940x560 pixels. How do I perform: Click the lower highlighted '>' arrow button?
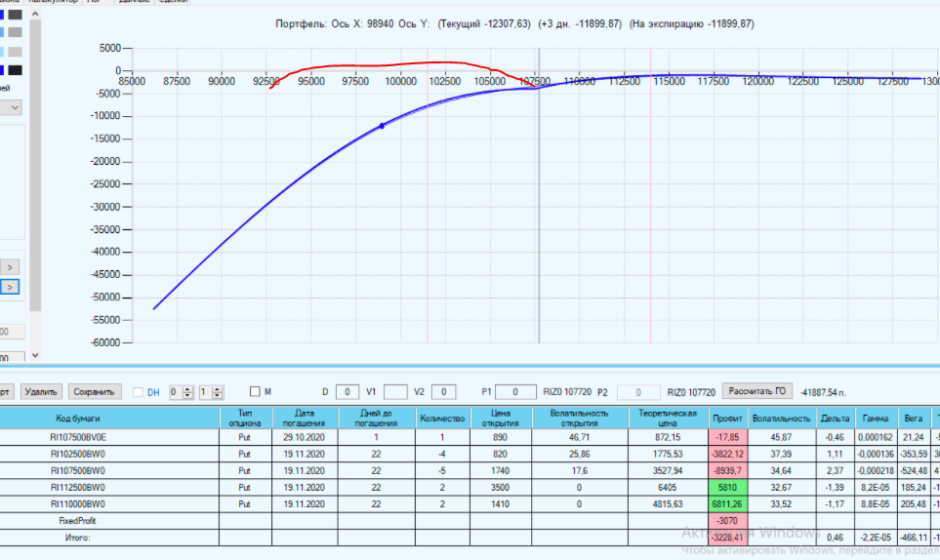(x=10, y=288)
